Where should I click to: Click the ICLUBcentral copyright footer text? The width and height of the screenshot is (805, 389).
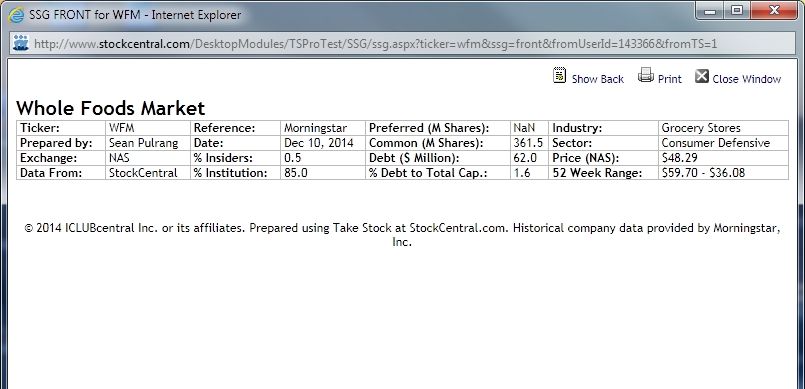point(402,235)
